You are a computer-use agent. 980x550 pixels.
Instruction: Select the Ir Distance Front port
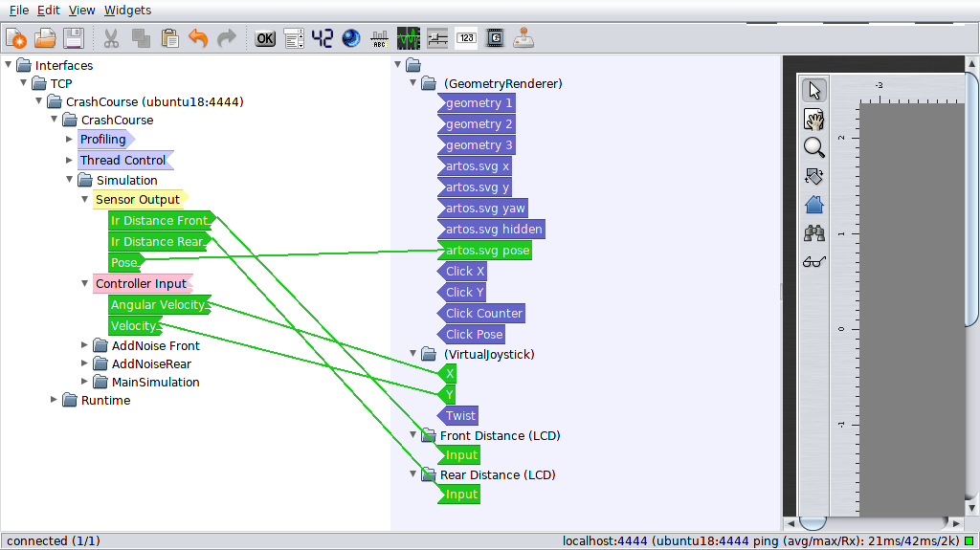coord(161,221)
